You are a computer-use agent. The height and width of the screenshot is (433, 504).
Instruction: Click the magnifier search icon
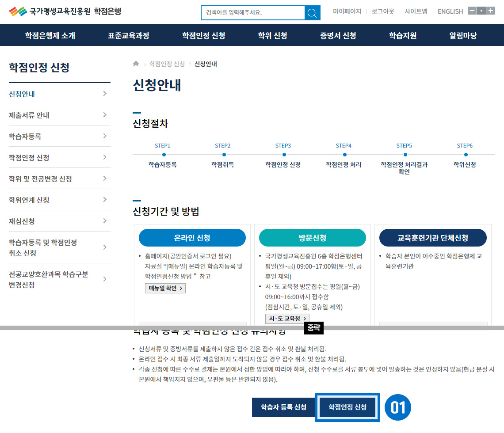312,13
